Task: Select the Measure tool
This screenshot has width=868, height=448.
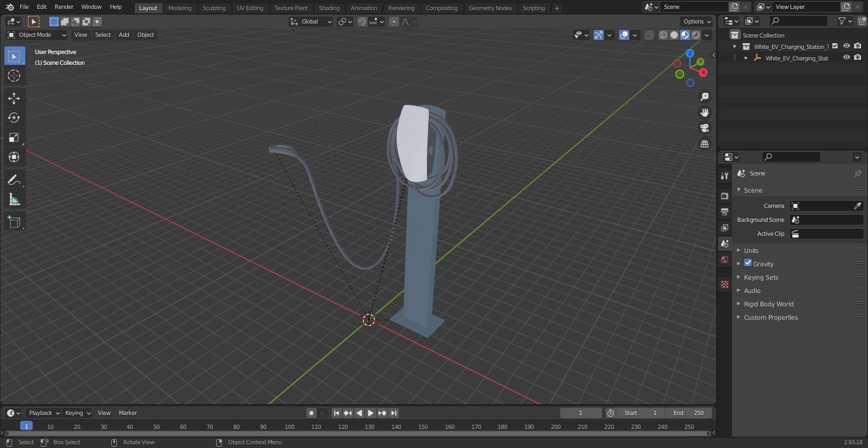Action: coord(14,200)
